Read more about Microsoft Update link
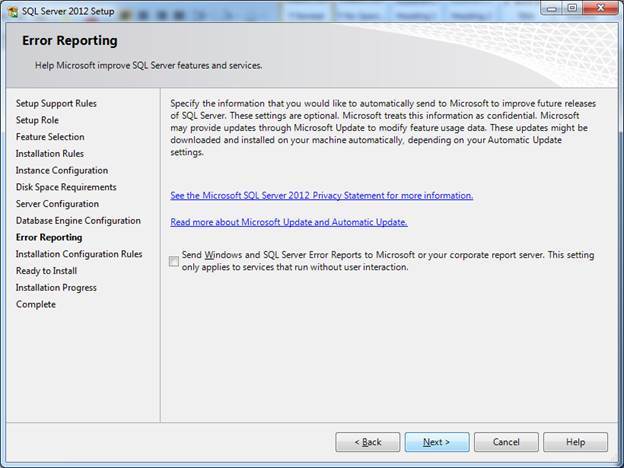This screenshot has height=468, width=624. 289,222
